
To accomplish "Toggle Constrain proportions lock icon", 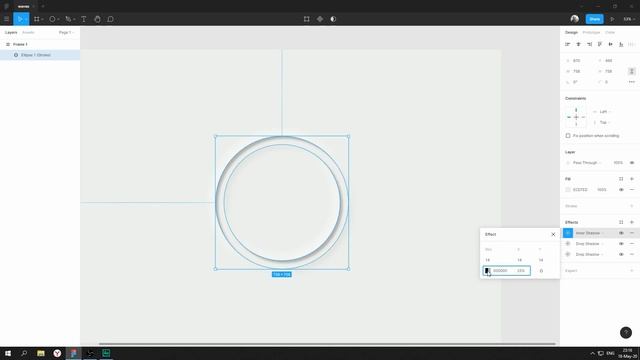I will click(631, 71).
